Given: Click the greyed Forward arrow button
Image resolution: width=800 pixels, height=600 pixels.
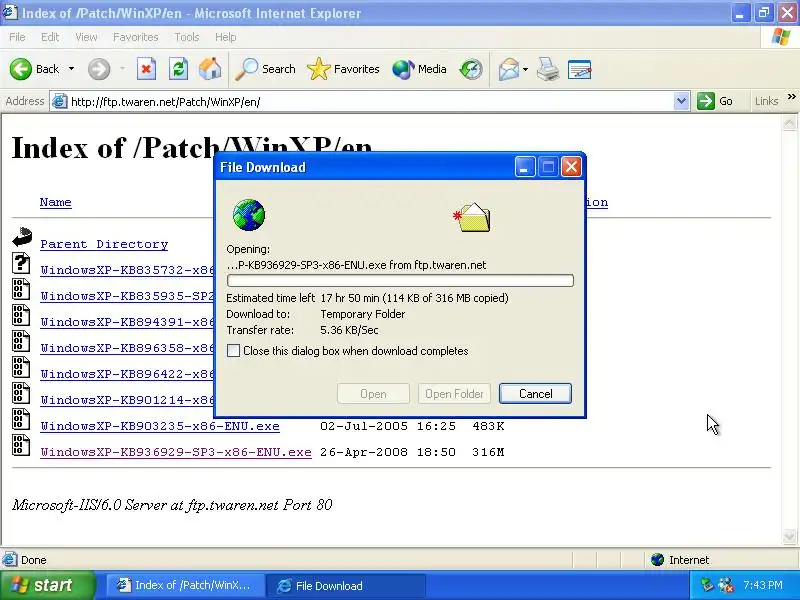Looking at the screenshot, I should [x=99, y=69].
